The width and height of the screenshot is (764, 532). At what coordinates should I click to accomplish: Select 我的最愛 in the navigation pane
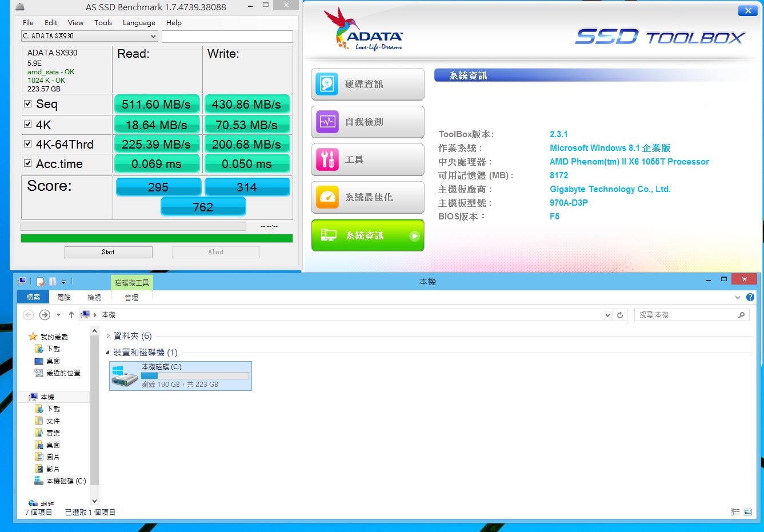[x=54, y=337]
